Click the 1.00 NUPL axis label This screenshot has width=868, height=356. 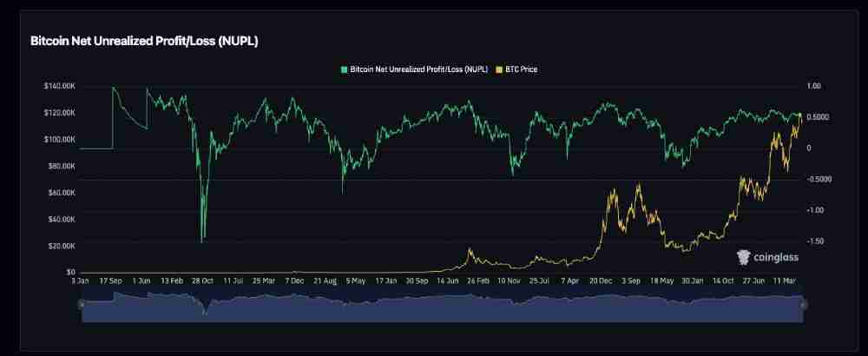(x=814, y=86)
